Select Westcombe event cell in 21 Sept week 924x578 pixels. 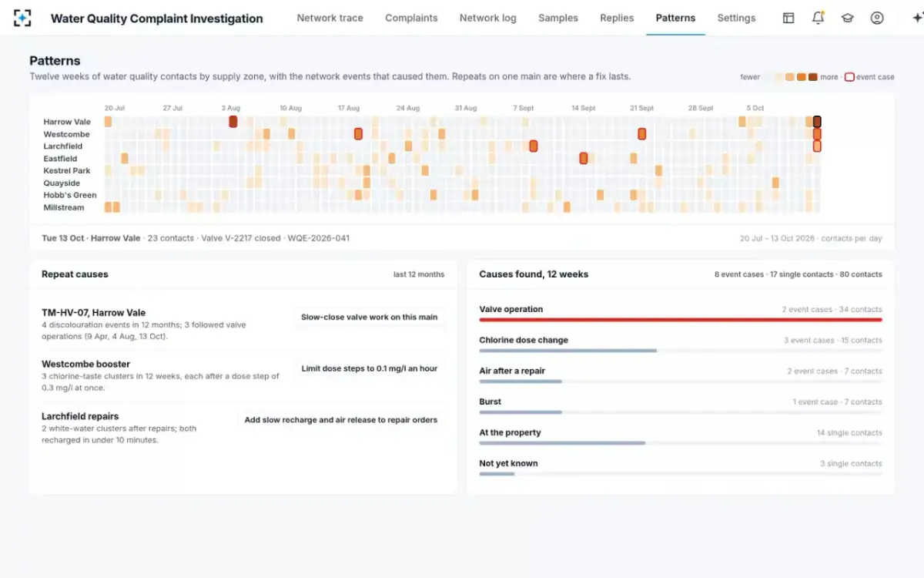(641, 134)
